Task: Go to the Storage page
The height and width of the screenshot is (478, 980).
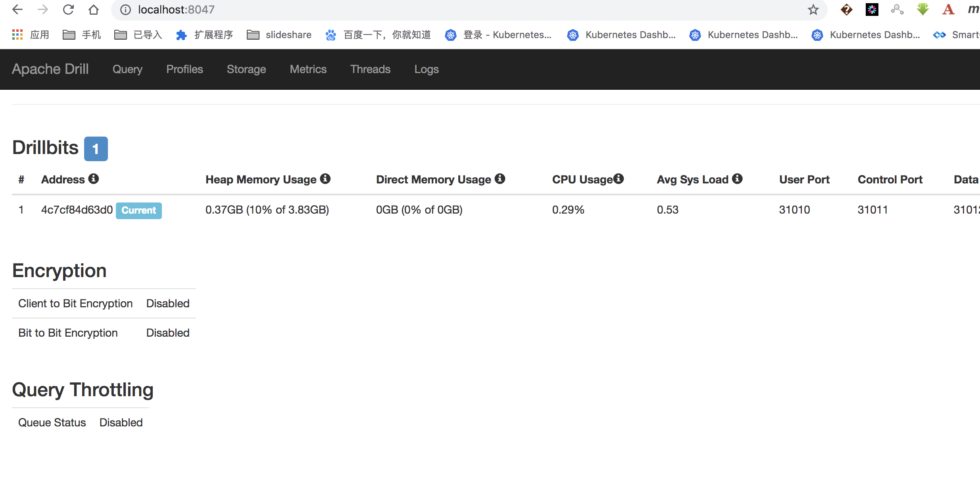Action: pyautogui.click(x=246, y=69)
